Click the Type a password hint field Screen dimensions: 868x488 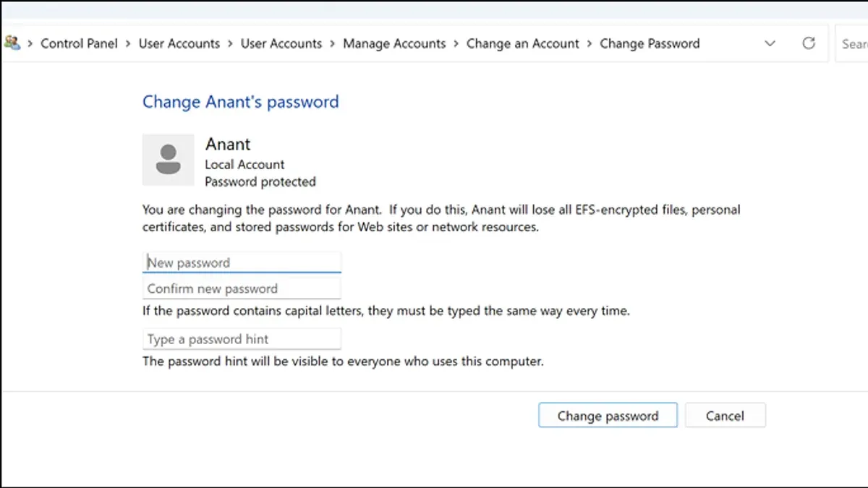click(242, 339)
